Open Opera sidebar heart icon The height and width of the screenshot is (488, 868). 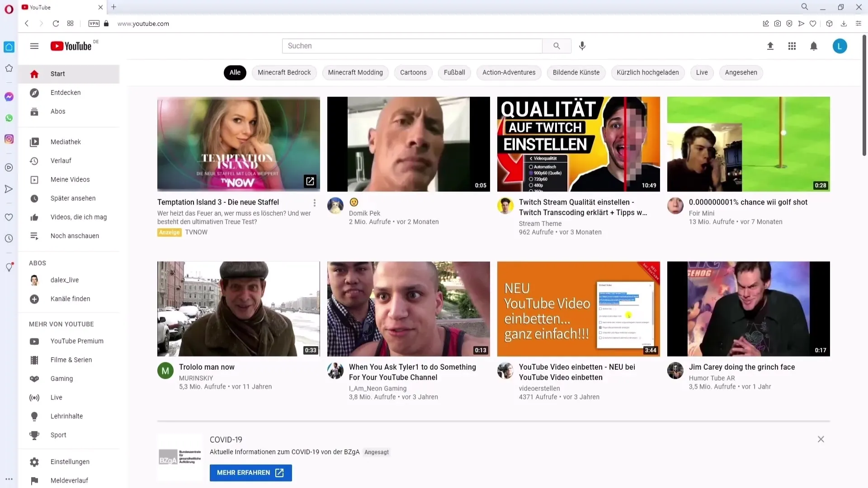point(9,217)
